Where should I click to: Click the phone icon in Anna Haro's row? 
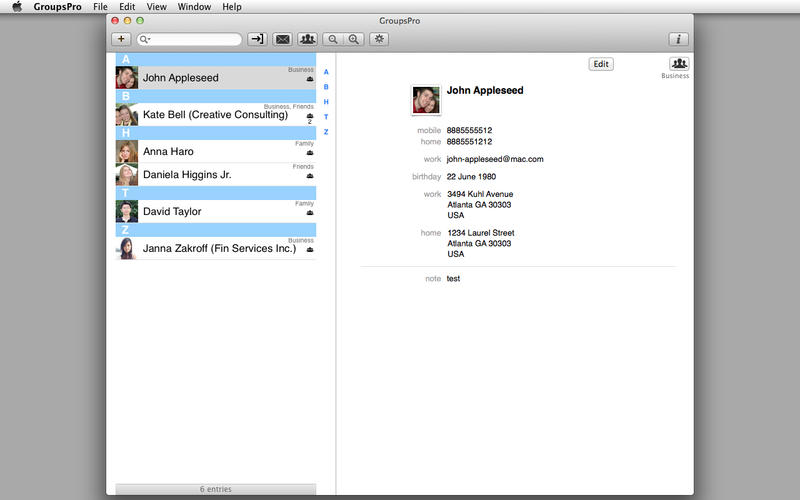pos(310,153)
